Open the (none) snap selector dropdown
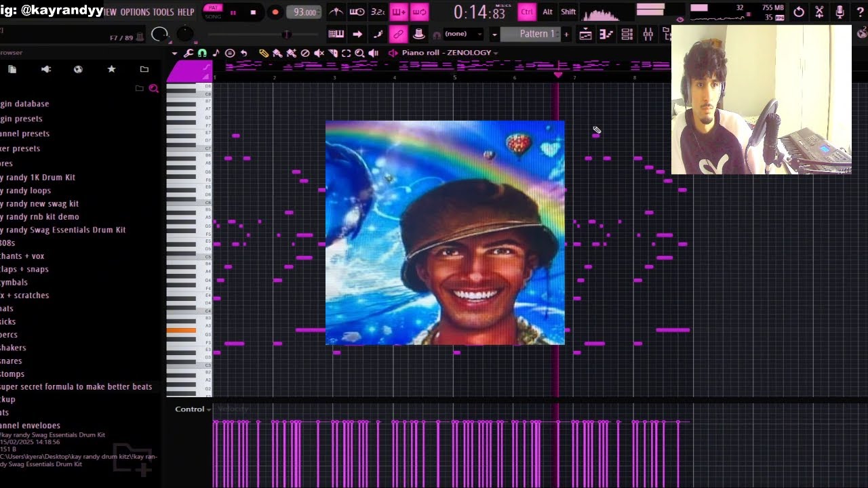 tap(464, 34)
